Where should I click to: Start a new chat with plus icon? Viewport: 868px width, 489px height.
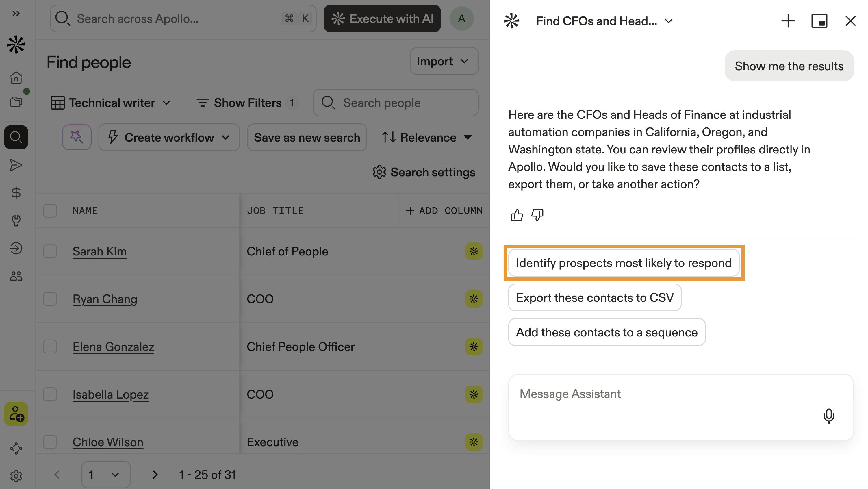[788, 21]
